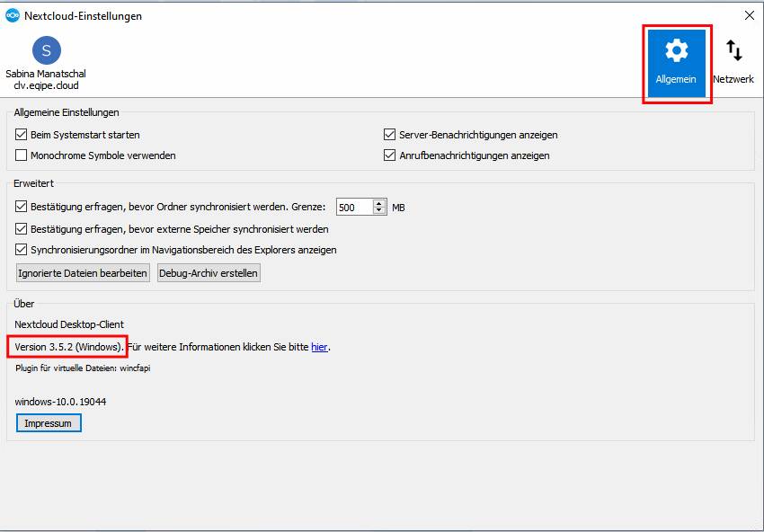Increase the MB limit with up arrow
The width and height of the screenshot is (764, 532).
point(379,203)
